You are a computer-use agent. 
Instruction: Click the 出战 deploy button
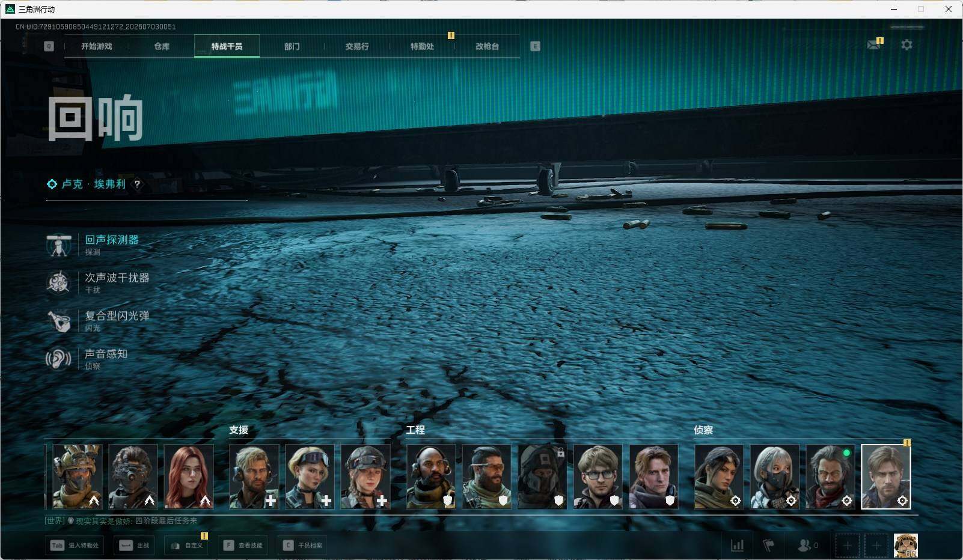tap(134, 546)
